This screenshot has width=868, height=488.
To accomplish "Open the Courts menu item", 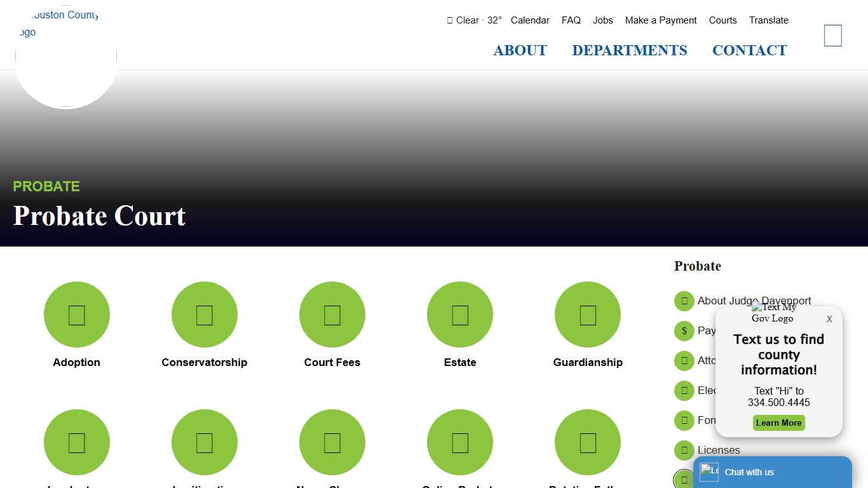I will (x=722, y=20).
